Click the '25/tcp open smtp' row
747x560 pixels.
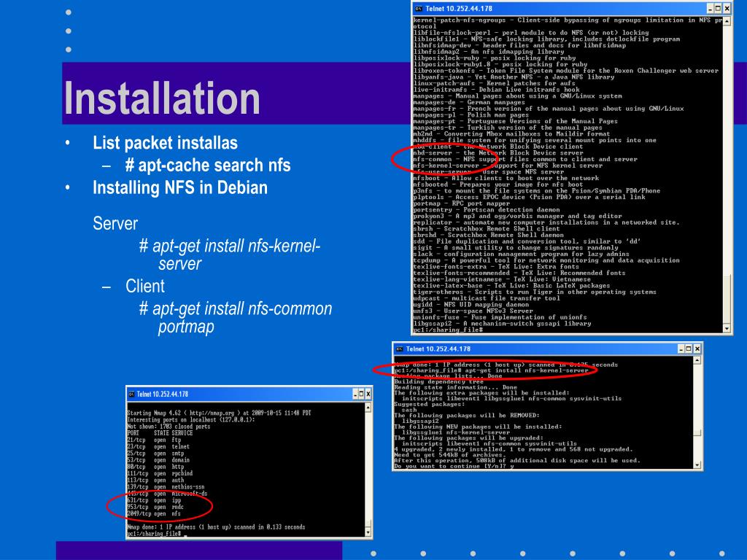155,454
